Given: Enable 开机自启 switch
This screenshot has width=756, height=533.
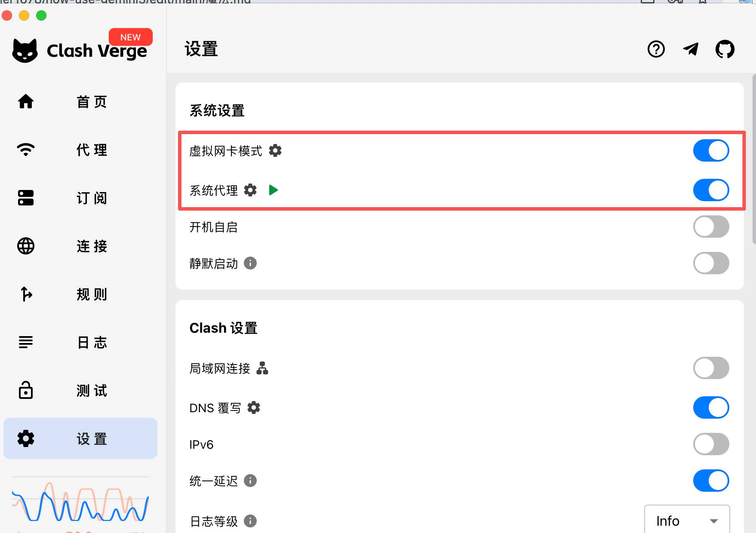Looking at the screenshot, I should pyautogui.click(x=711, y=227).
